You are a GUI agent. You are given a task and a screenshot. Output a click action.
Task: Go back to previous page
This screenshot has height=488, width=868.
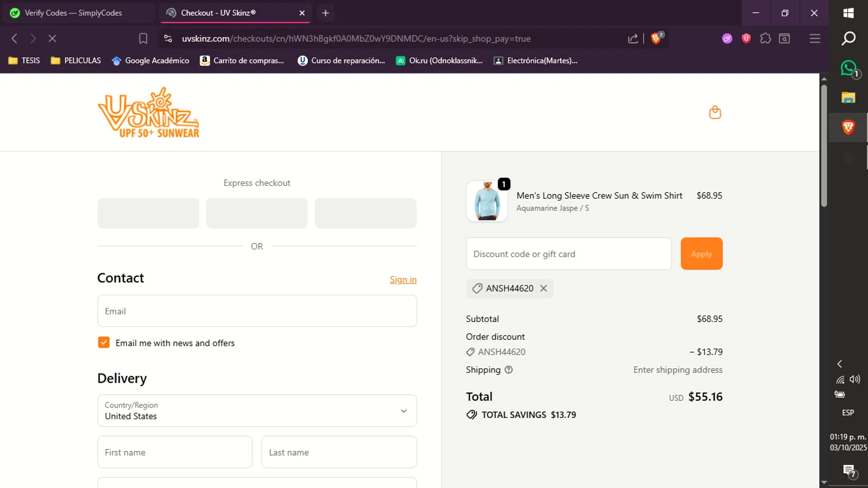click(14, 39)
